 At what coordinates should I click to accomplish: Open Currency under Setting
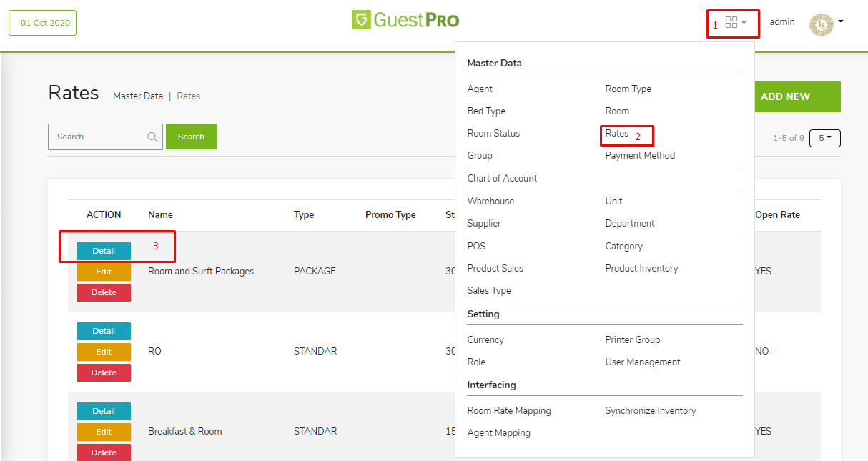pos(485,339)
